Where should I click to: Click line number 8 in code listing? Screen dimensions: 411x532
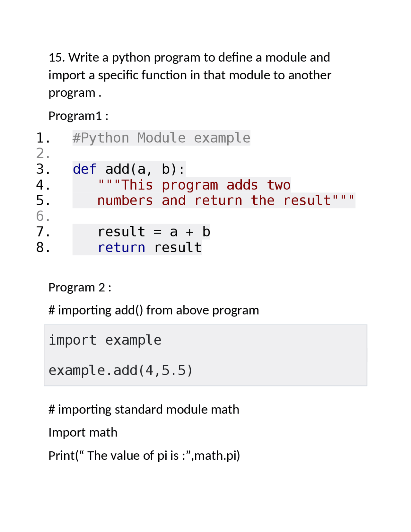pyautogui.click(x=43, y=247)
